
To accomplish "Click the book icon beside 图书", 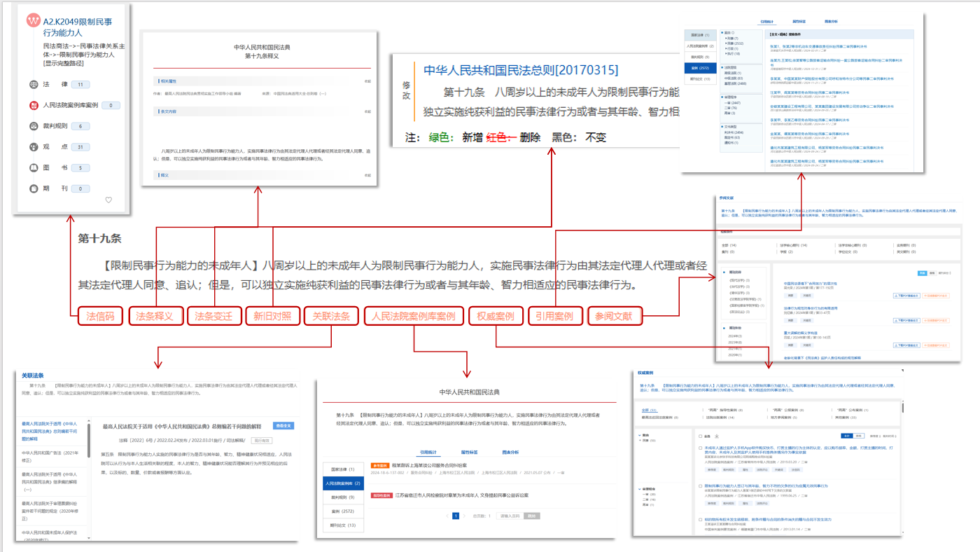I will [x=34, y=168].
